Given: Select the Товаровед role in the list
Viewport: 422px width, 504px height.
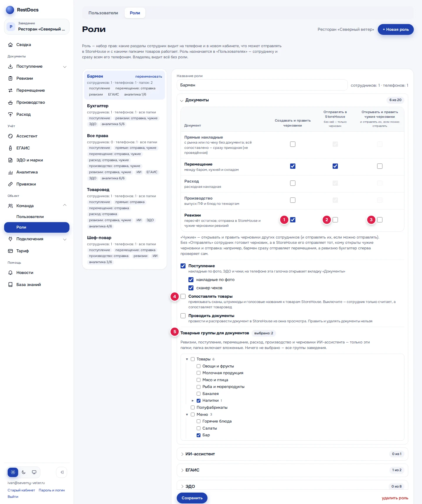Looking at the screenshot, I should point(125,208).
